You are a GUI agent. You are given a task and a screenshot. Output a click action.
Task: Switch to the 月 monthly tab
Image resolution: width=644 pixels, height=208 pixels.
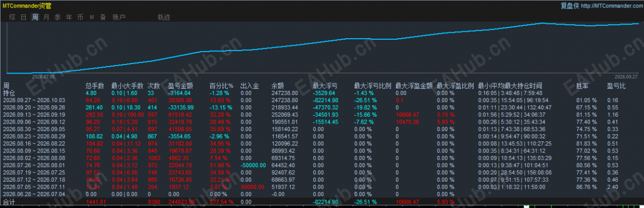[x=46, y=17]
